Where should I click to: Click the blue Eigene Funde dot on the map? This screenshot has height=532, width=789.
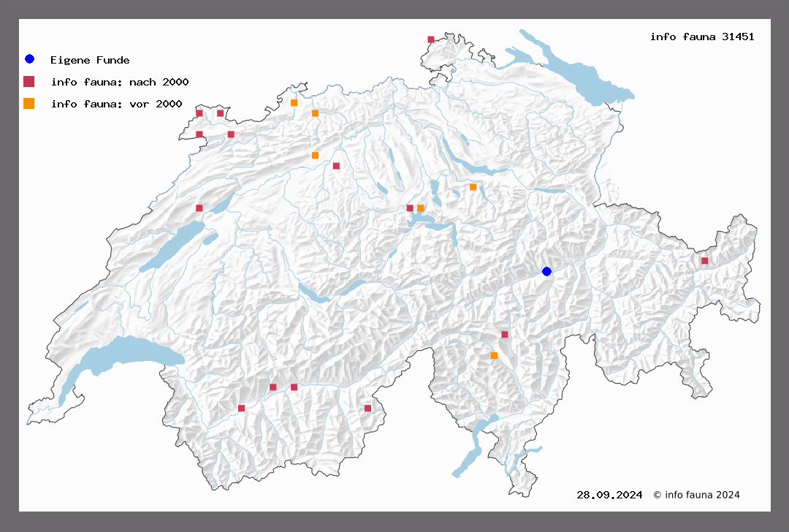546,272
